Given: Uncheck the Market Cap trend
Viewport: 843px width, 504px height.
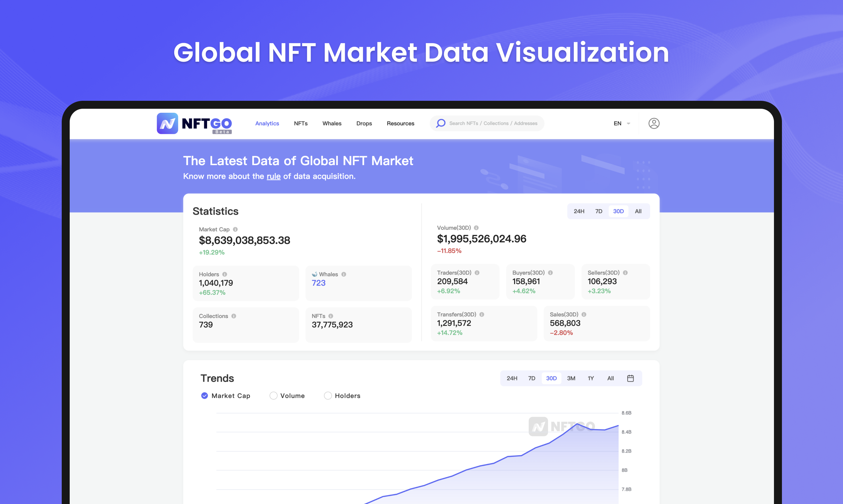Looking at the screenshot, I should [204, 396].
